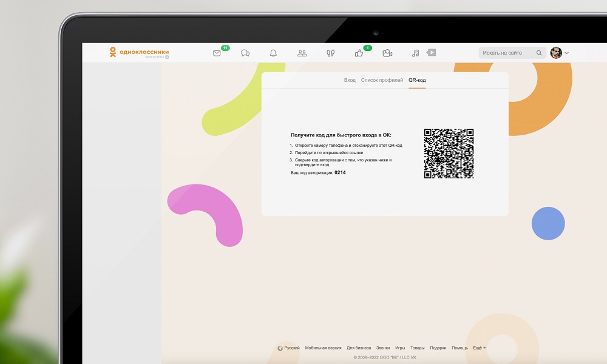This screenshot has height=364, width=607.
Task: Click the Искать на сайте search field
Action: (504, 53)
